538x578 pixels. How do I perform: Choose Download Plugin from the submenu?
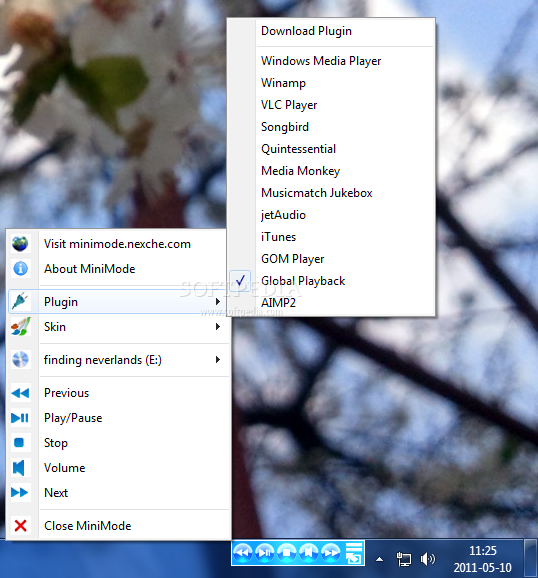(331, 31)
